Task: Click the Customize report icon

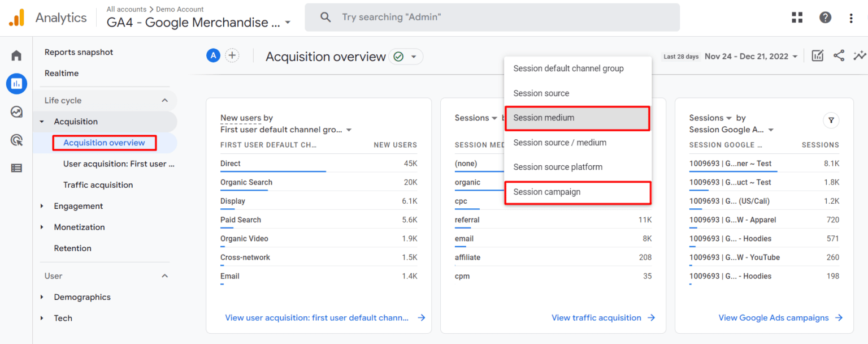Action: (817, 55)
